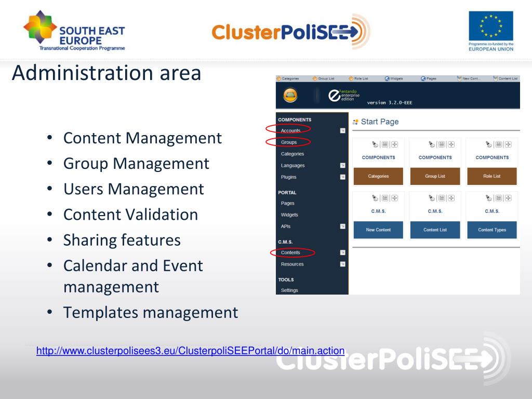Click the Widgets shortcut in top bar
532x399 pixels.
click(394, 78)
